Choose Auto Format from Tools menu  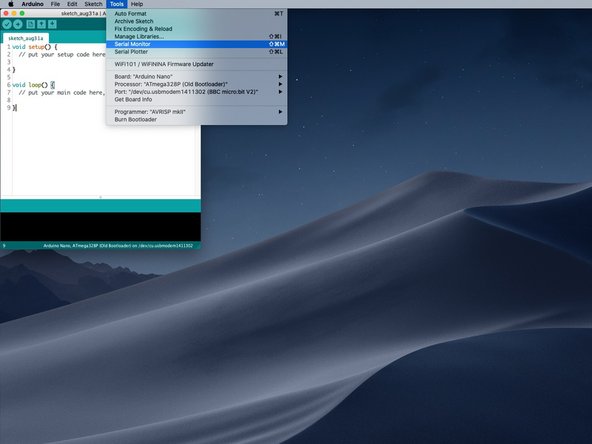point(196,14)
